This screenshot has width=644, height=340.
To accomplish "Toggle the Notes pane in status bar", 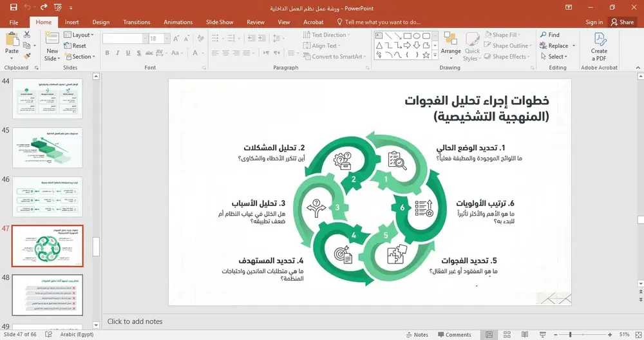I will [417, 335].
